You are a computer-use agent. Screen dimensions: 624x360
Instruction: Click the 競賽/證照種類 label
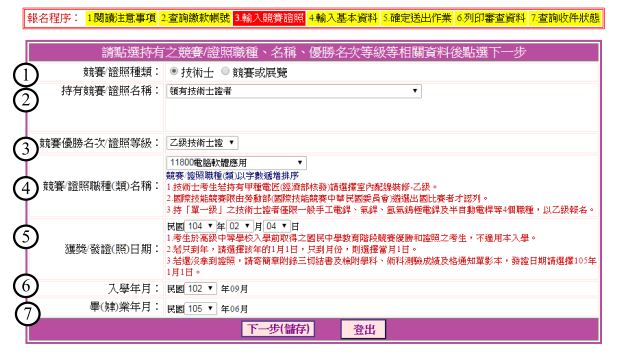(121, 72)
